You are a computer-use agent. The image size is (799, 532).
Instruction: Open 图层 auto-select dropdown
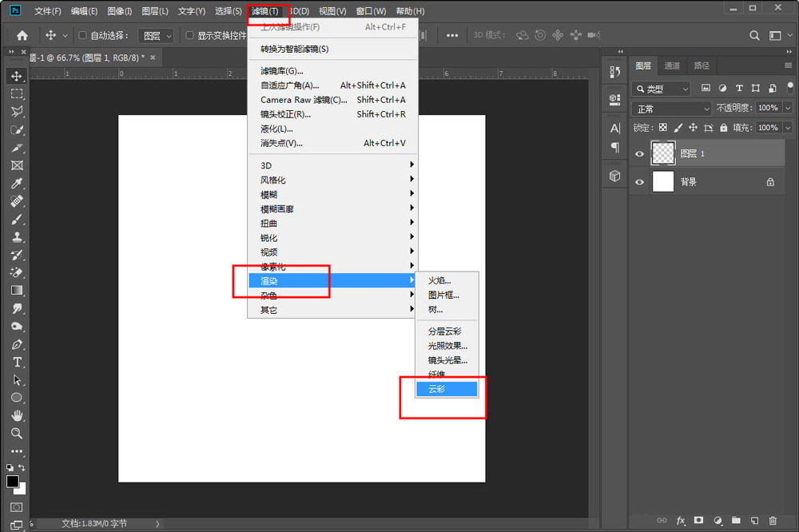[157, 36]
